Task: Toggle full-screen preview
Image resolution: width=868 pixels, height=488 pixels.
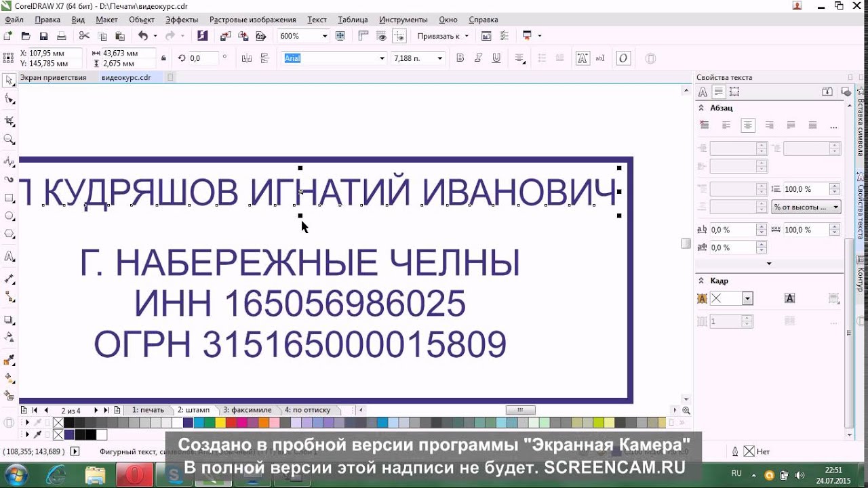Action: click(340, 36)
